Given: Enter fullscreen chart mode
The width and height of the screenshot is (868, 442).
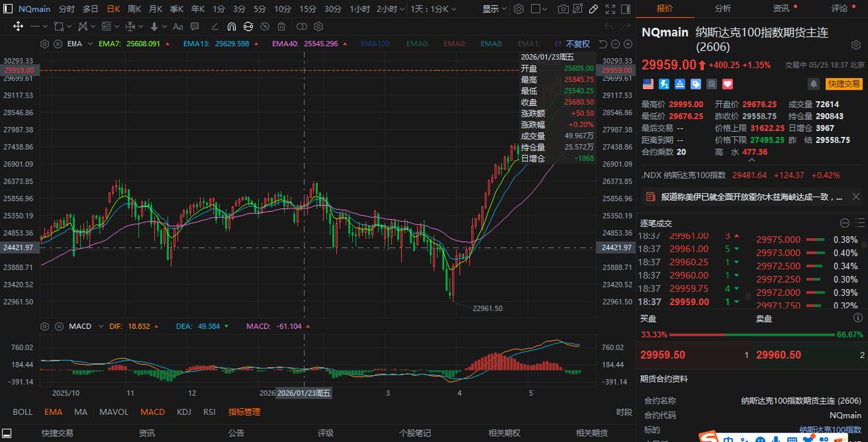Looking at the screenshot, I should point(610,9).
